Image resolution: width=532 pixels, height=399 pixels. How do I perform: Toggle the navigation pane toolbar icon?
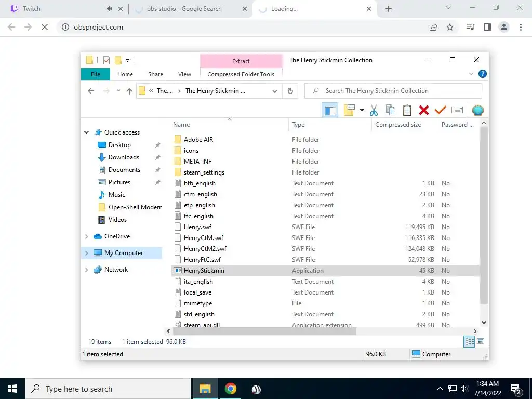click(330, 110)
